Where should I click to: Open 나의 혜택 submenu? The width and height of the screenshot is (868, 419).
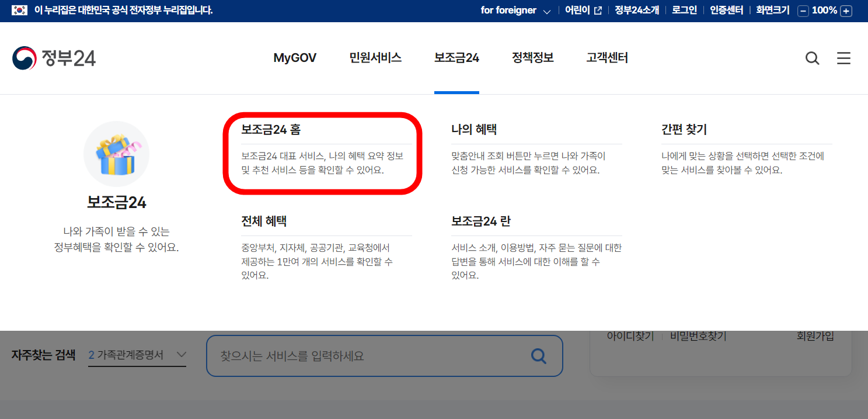point(474,130)
